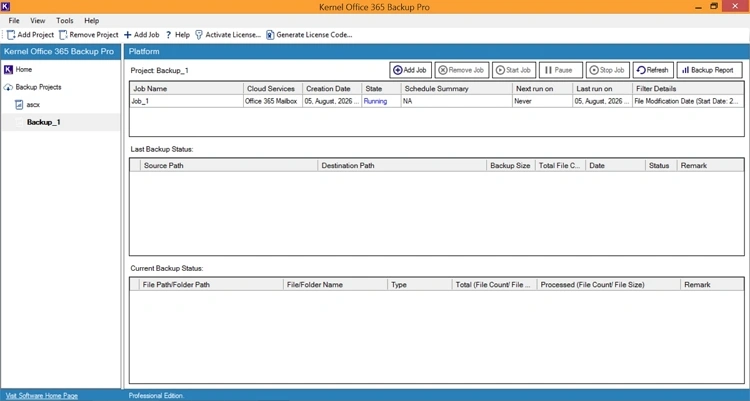Click the Professional Edition status bar text

156,396
